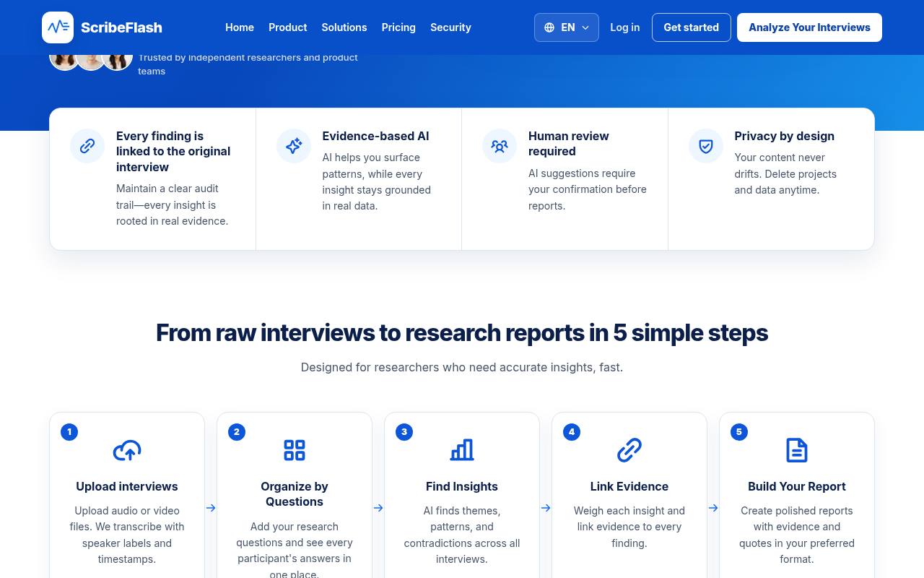The width and height of the screenshot is (924, 578).
Task: Open the EN language dropdown chevron
Action: click(585, 27)
